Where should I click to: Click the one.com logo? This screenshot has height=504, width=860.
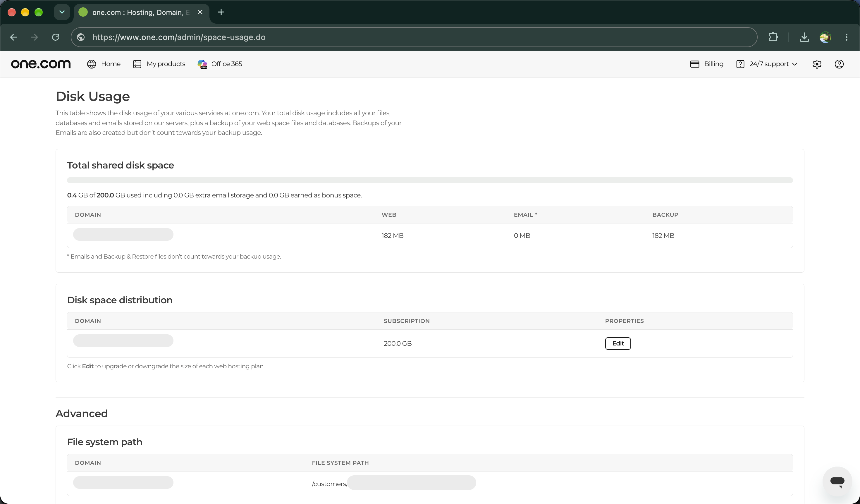41,64
